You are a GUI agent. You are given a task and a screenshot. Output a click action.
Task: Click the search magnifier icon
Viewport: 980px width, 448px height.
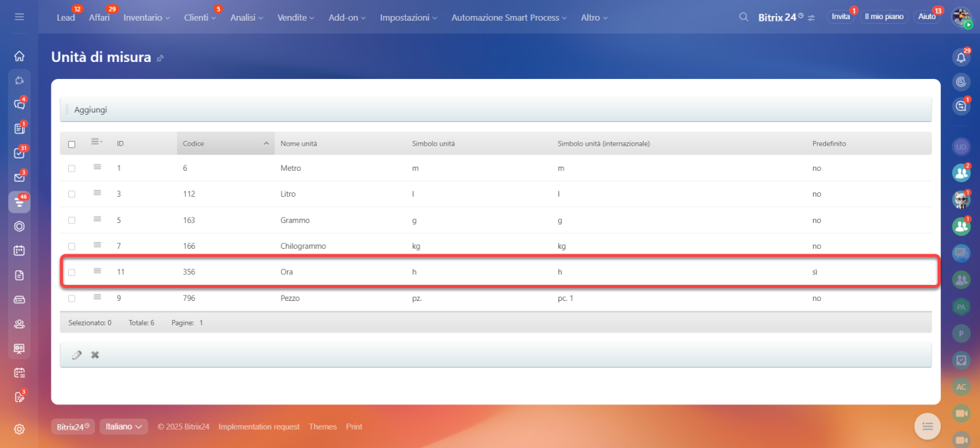click(743, 17)
